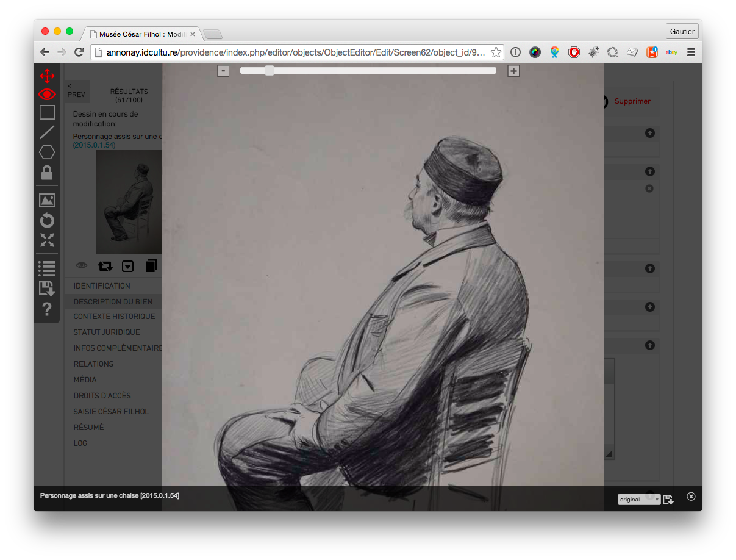Select the rectangle annotation tool
This screenshot has height=560, width=736.
pos(47,112)
